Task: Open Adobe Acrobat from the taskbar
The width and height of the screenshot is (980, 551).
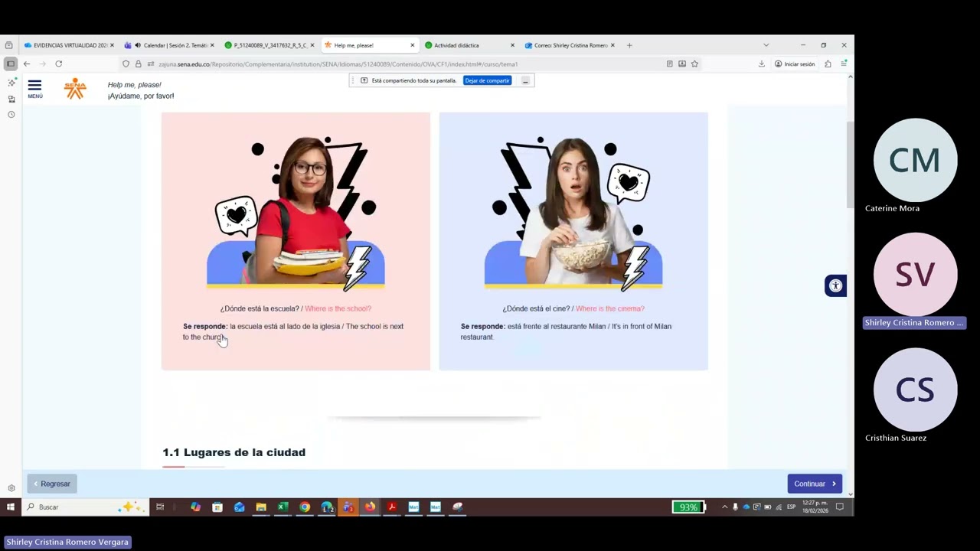Action: click(x=392, y=507)
